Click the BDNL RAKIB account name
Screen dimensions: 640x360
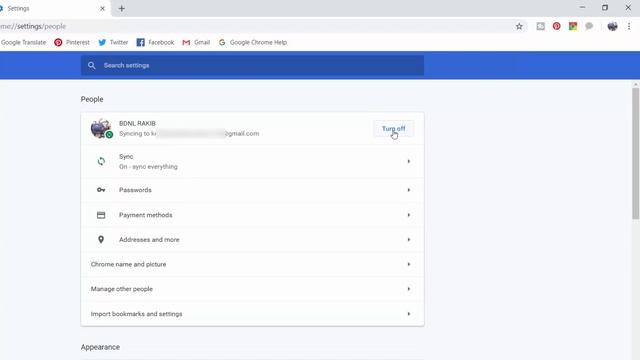[x=137, y=123]
